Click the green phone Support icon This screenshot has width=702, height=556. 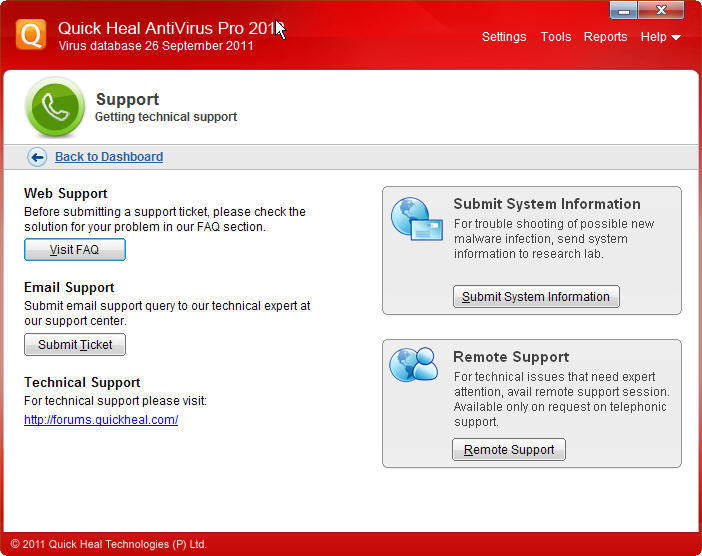(55, 107)
